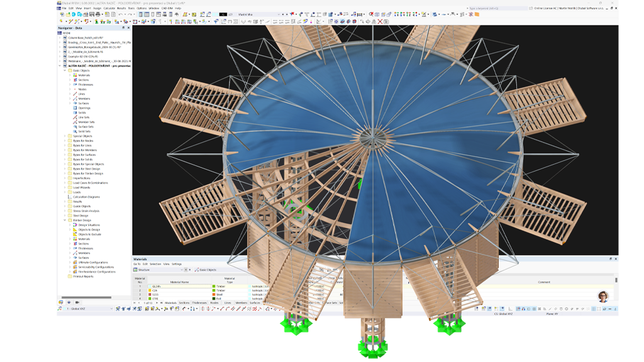Collapse the Basic Objects branch
This screenshot has width=644, height=362.
pos(64,70)
